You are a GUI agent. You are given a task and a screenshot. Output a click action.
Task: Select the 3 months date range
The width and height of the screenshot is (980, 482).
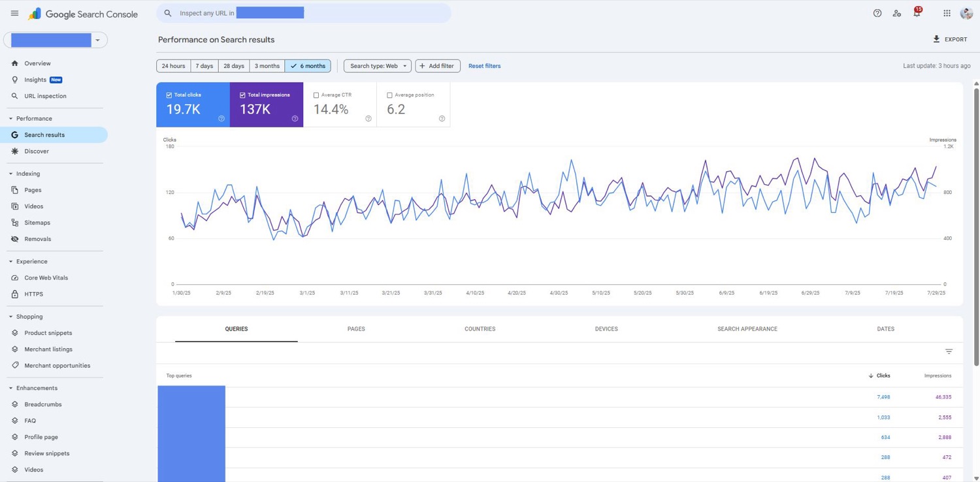pyautogui.click(x=267, y=66)
